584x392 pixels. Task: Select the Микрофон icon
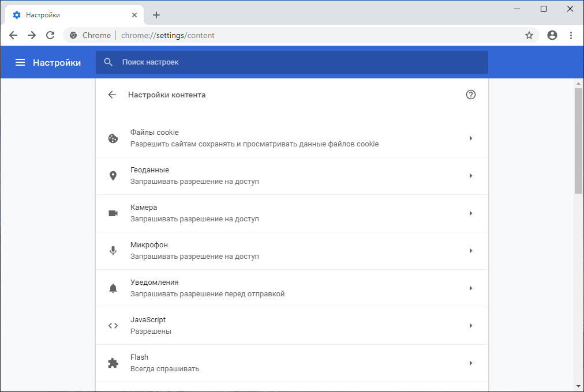click(x=113, y=251)
